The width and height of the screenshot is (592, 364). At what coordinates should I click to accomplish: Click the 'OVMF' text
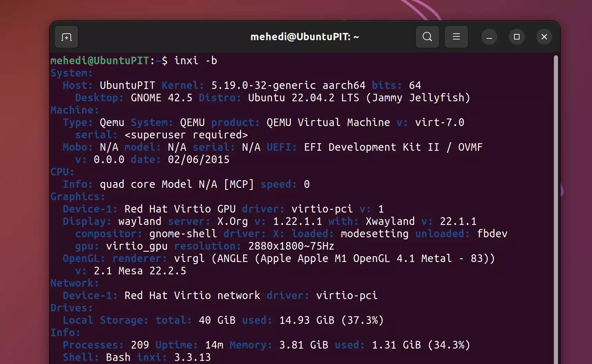tap(470, 147)
